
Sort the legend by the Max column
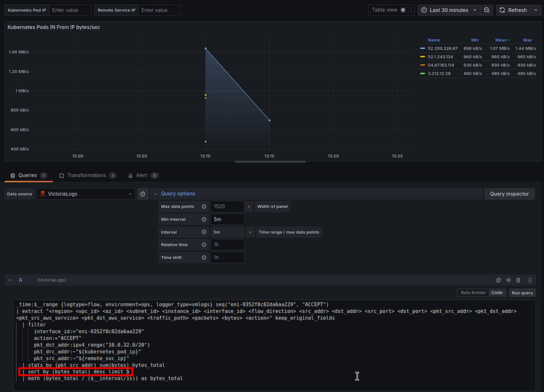528,40
